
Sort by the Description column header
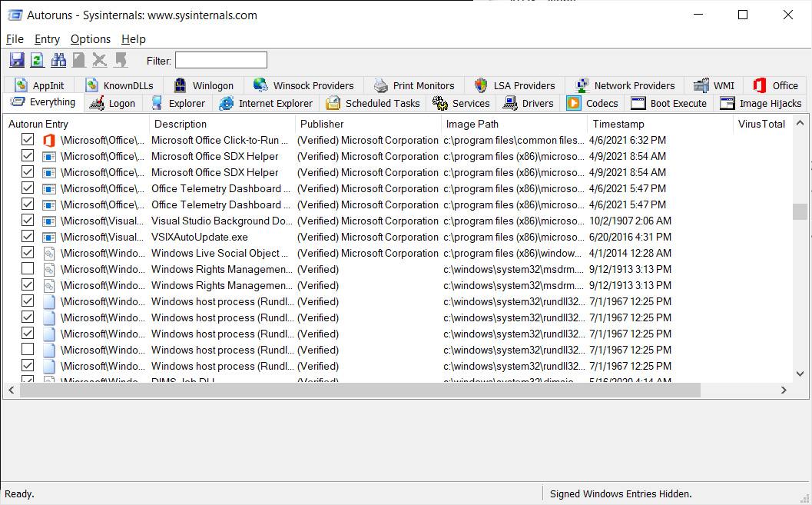tap(223, 124)
